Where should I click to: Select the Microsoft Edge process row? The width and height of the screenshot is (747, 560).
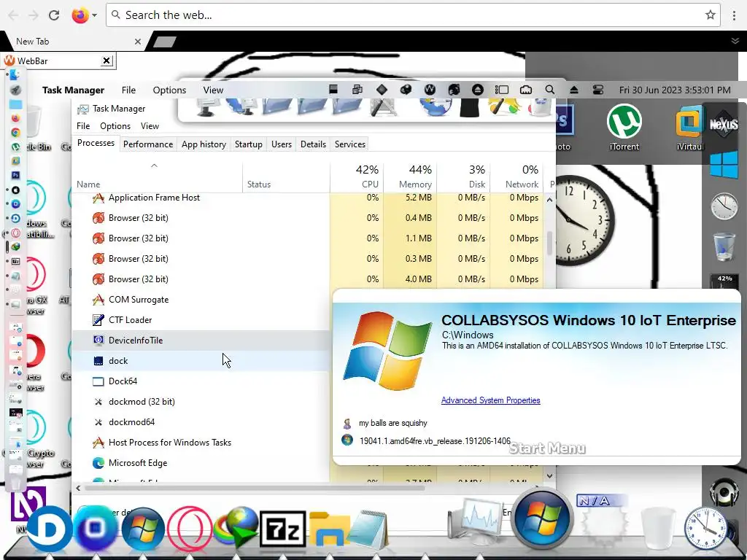(201, 463)
